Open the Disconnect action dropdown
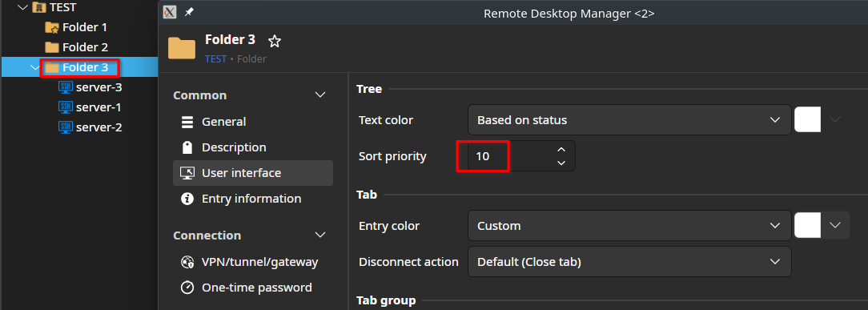This screenshot has height=310, width=868. (629, 261)
